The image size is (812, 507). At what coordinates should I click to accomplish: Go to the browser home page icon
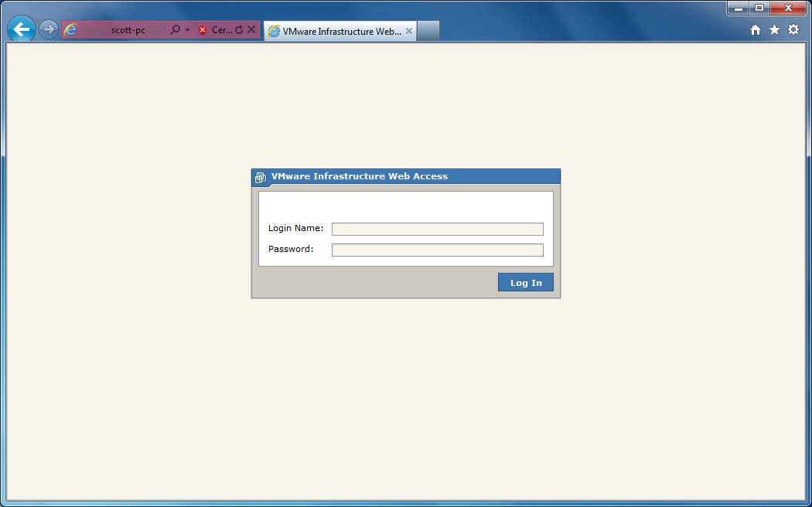[x=755, y=30]
